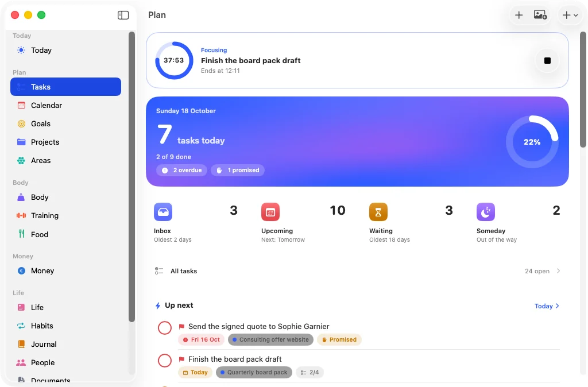The image size is (588, 387).
Task: Open Calendar from the sidebar
Action: coord(65,106)
